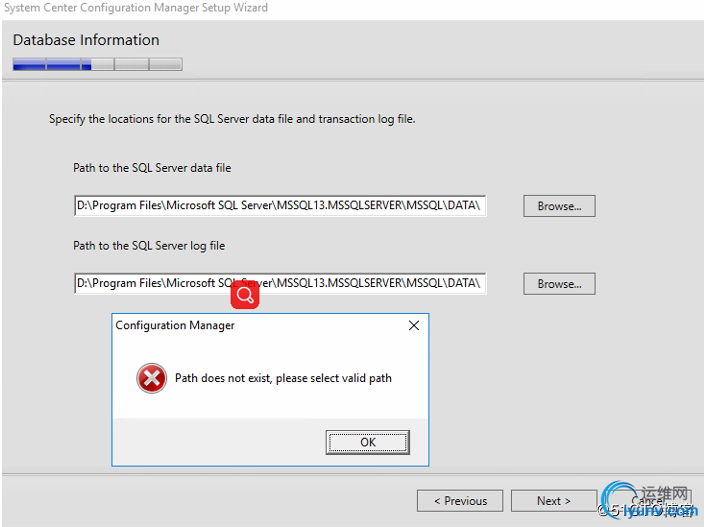
Task: Click the red magnifier search icon
Action: tap(245, 295)
